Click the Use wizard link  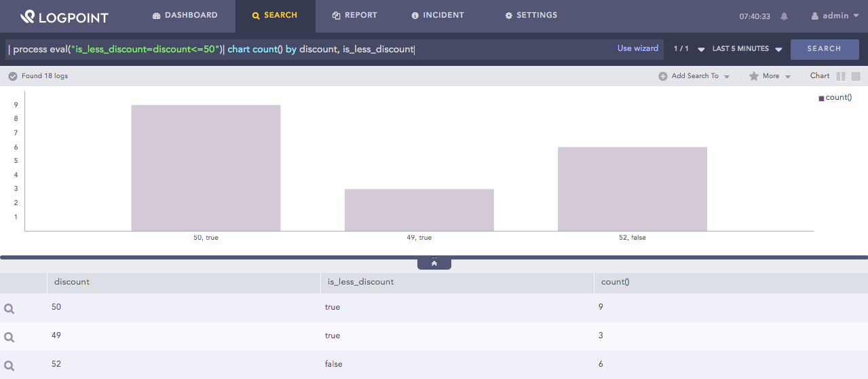[637, 49]
